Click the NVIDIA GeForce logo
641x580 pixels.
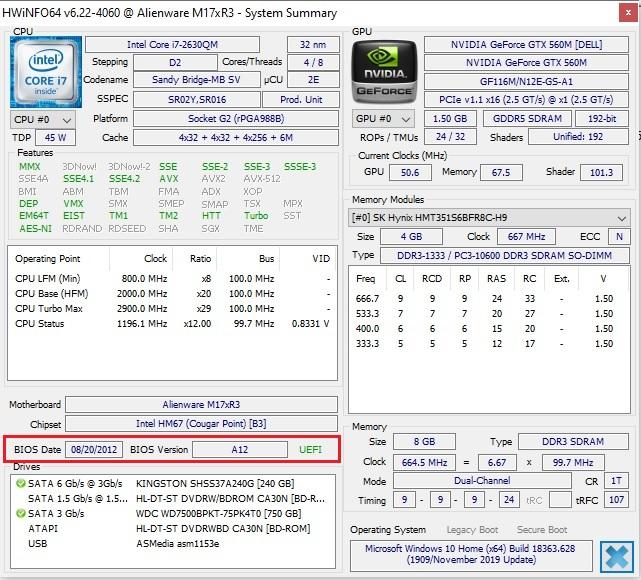tap(384, 72)
